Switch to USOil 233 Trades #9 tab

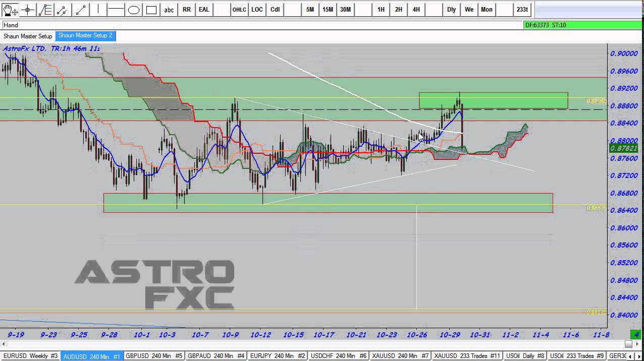click(576, 356)
